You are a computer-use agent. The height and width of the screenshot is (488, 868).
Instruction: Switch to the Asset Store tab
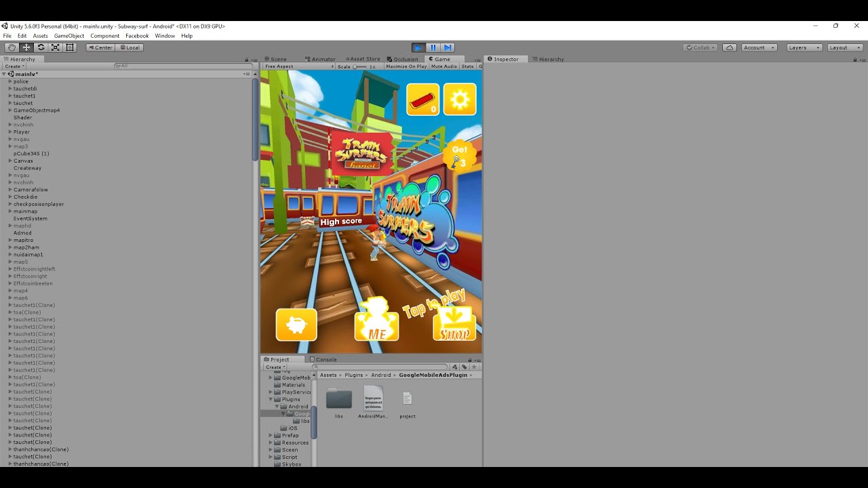(363, 59)
